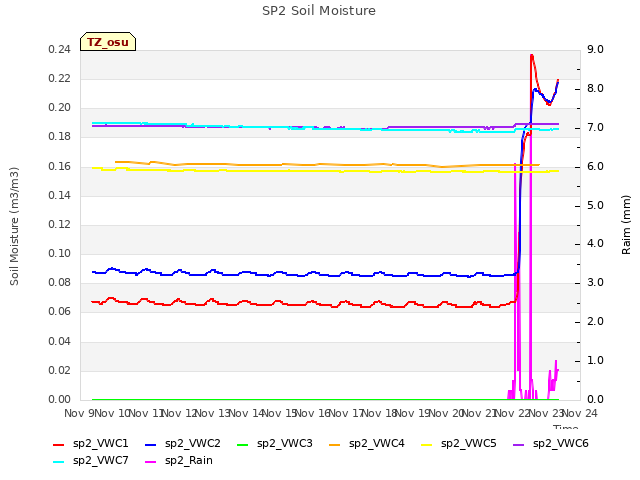Viewport: 640px width, 480px height.
Task: Click the Nov 10 x-axis tick label
Action: (113, 413)
